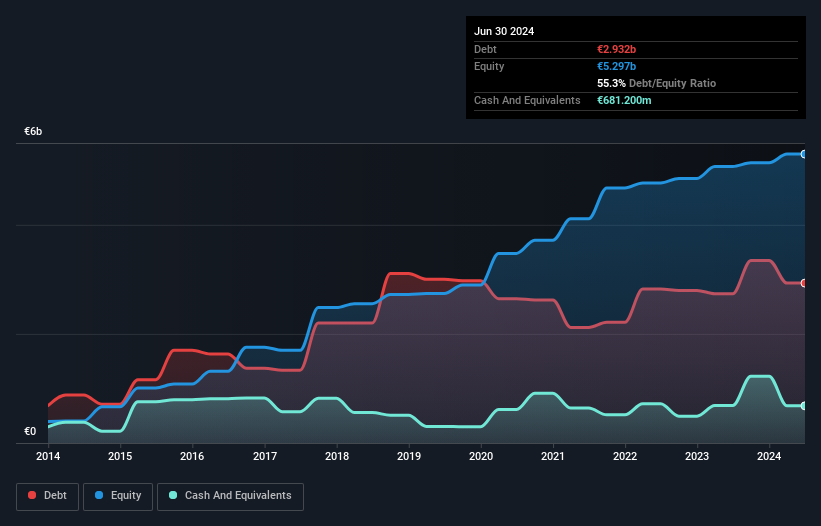Toggle the Debt series legend button
This screenshot has height=526, width=821.
pyautogui.click(x=48, y=496)
